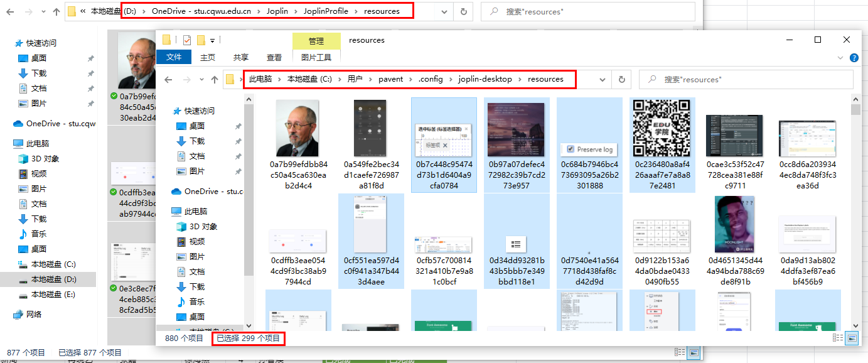Screen dimensions: 868x363
Task: Select the 0a7b99efdbb8 portrait thumbnail
Action: (x=298, y=127)
